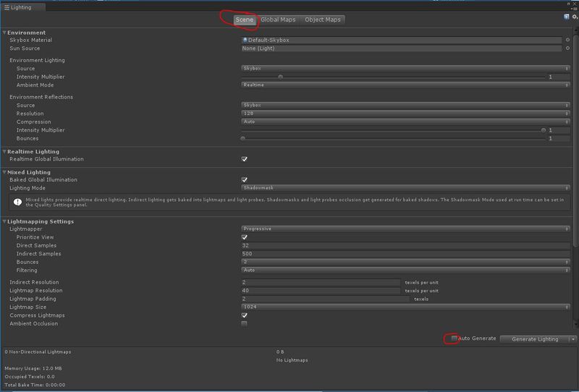This screenshot has width=579, height=392.
Task: Toggle Baked Global Illumination checkbox
Action: (244, 180)
